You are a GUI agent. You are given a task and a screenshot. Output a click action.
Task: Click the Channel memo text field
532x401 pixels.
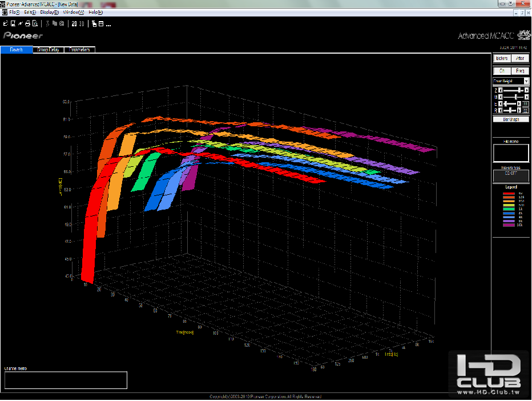[x=65, y=380]
